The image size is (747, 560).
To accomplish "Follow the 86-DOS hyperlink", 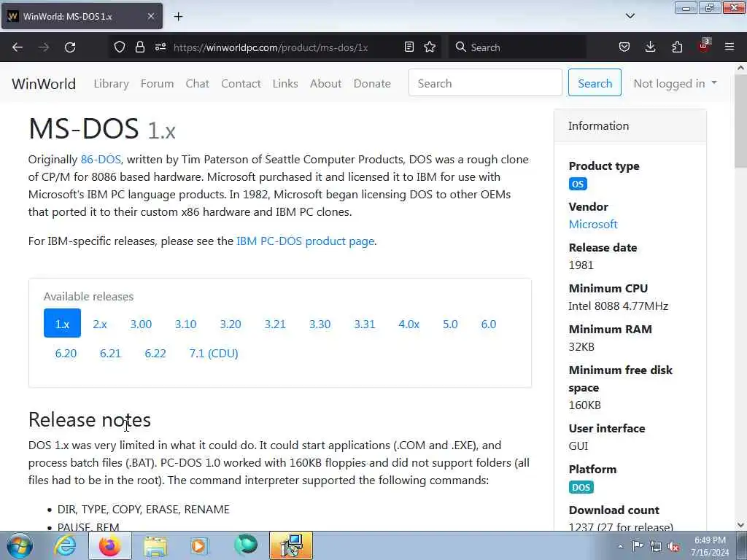I will coord(101,160).
